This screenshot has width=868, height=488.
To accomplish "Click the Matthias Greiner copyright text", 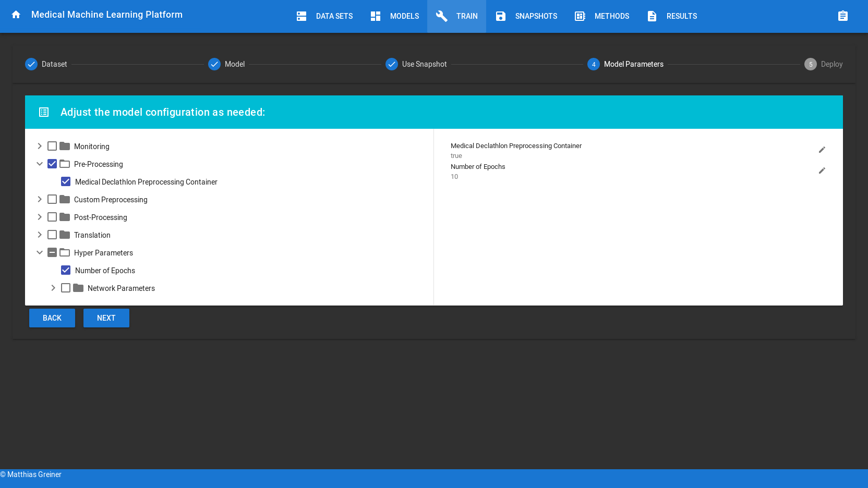I will pyautogui.click(x=31, y=474).
